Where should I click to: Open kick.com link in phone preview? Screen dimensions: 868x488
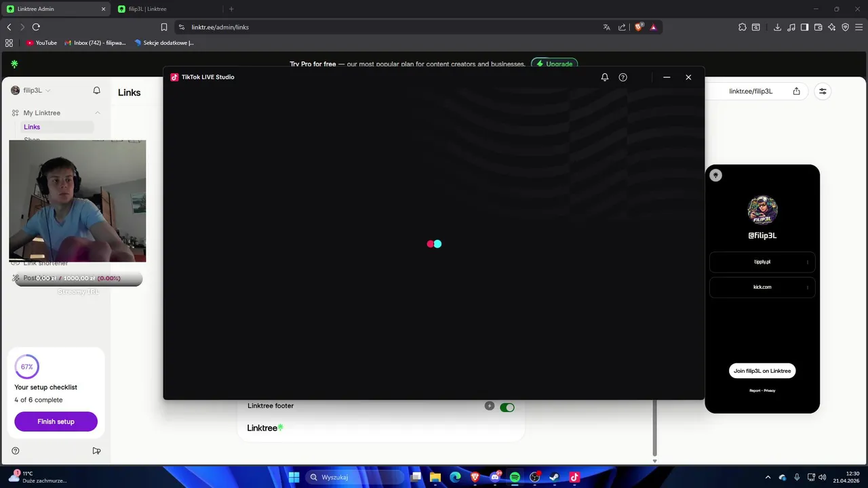762,287
